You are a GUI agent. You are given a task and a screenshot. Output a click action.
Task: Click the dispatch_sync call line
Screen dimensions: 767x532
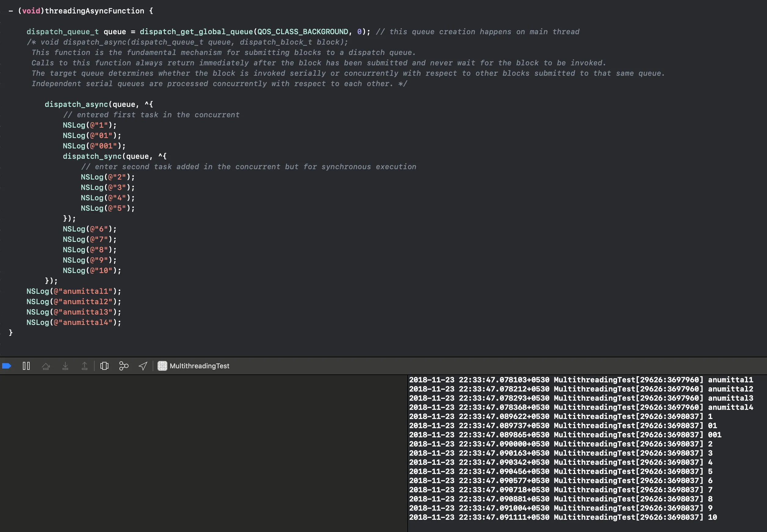(115, 156)
